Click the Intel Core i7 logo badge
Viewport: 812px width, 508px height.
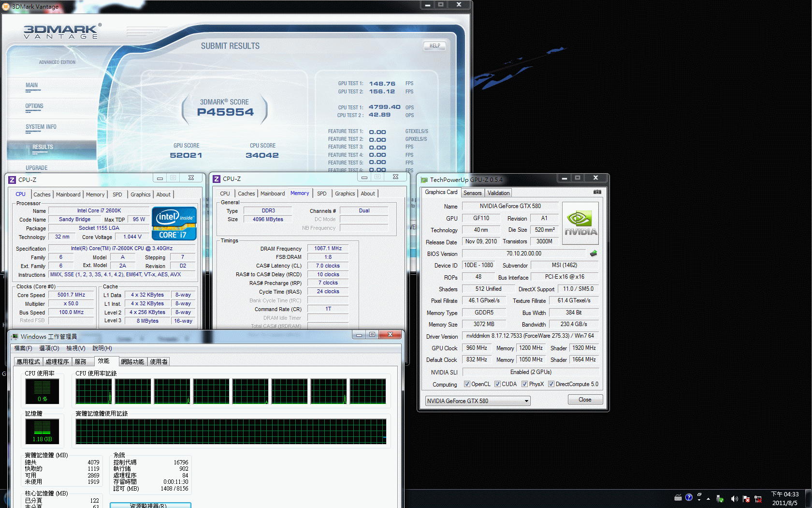click(174, 224)
